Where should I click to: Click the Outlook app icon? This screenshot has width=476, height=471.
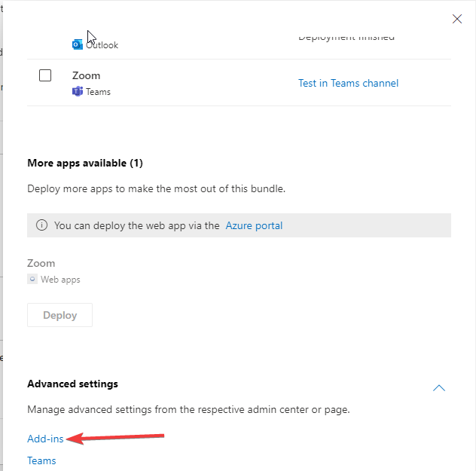tap(77, 45)
